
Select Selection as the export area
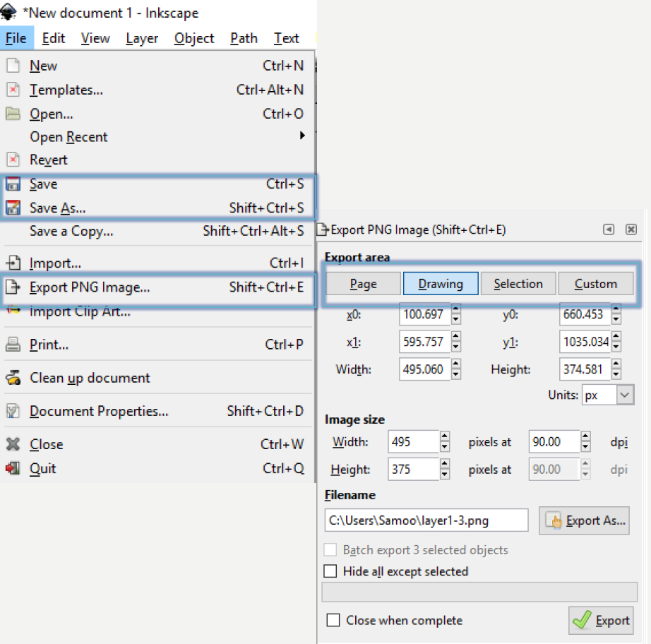point(518,284)
